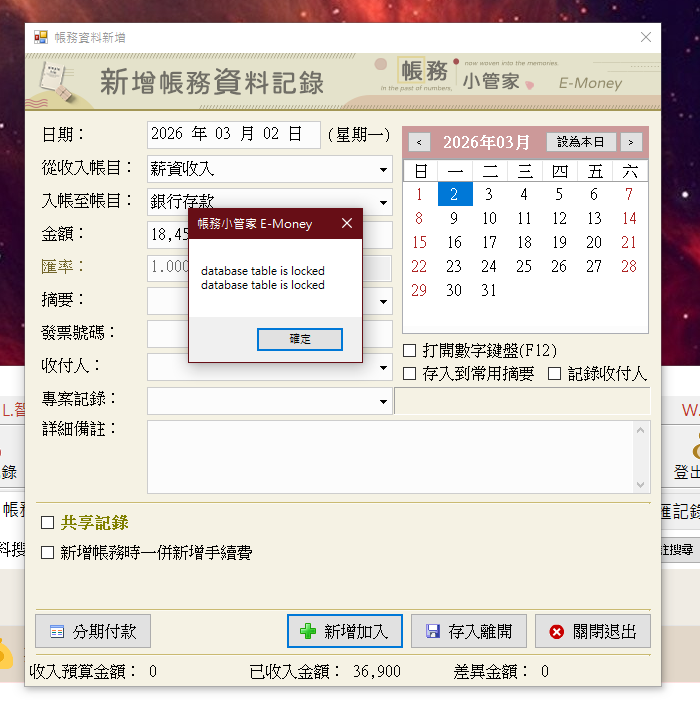Go to previous month in calendar

[419, 142]
